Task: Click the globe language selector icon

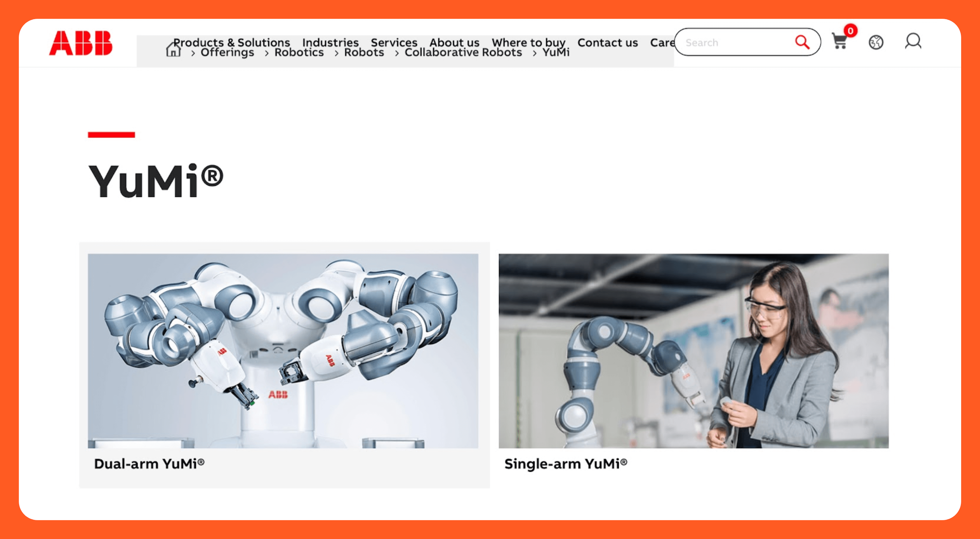Action: click(875, 42)
